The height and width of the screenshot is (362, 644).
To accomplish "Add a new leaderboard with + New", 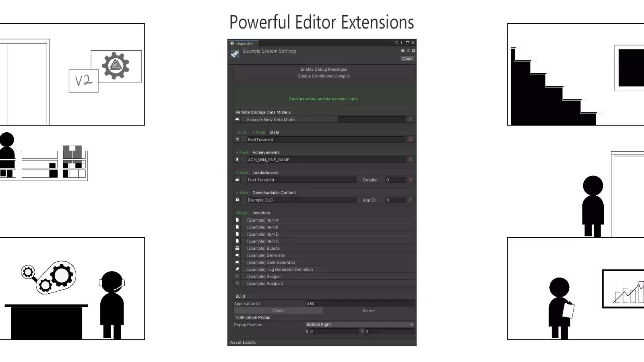I will pos(242,173).
